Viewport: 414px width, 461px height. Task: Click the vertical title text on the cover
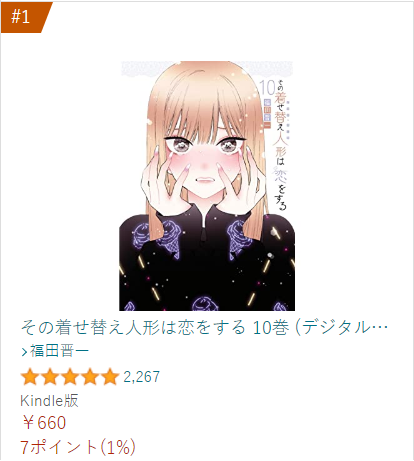[280, 147]
